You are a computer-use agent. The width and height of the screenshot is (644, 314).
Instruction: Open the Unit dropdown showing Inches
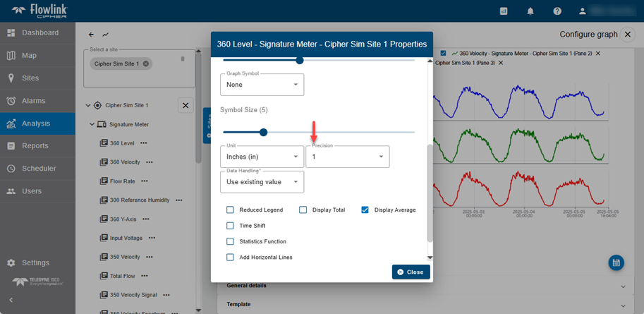click(262, 157)
